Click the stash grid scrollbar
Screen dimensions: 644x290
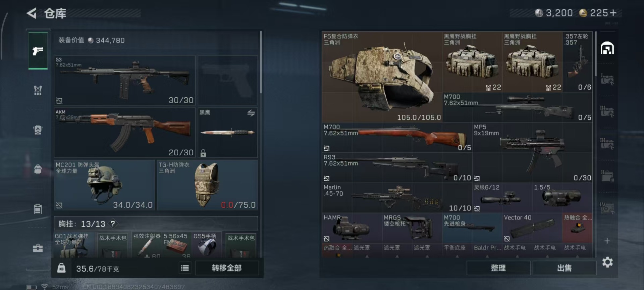tap(596, 54)
